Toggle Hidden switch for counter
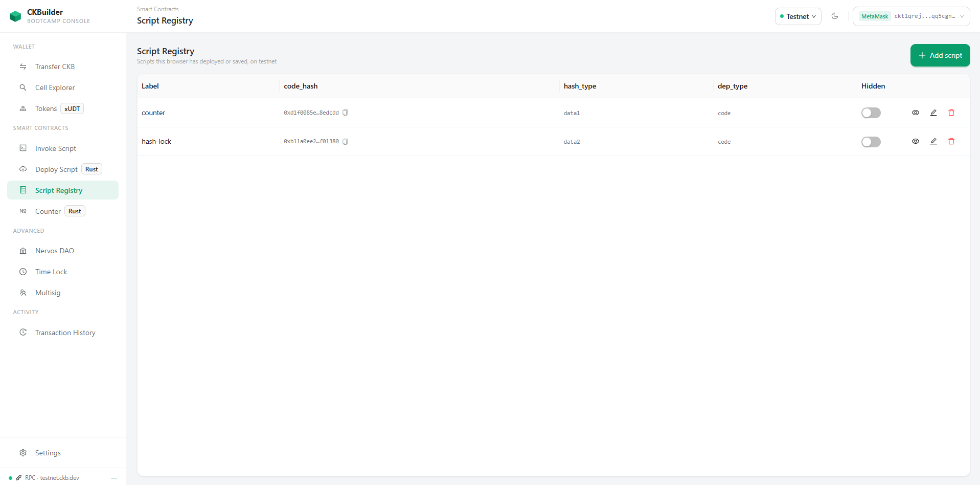This screenshot has height=485, width=980. tap(871, 113)
